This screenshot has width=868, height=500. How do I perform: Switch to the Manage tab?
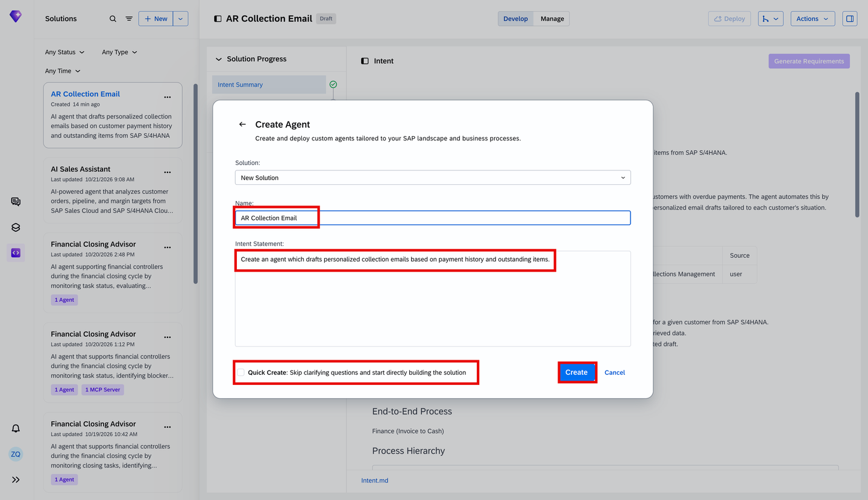click(x=552, y=19)
